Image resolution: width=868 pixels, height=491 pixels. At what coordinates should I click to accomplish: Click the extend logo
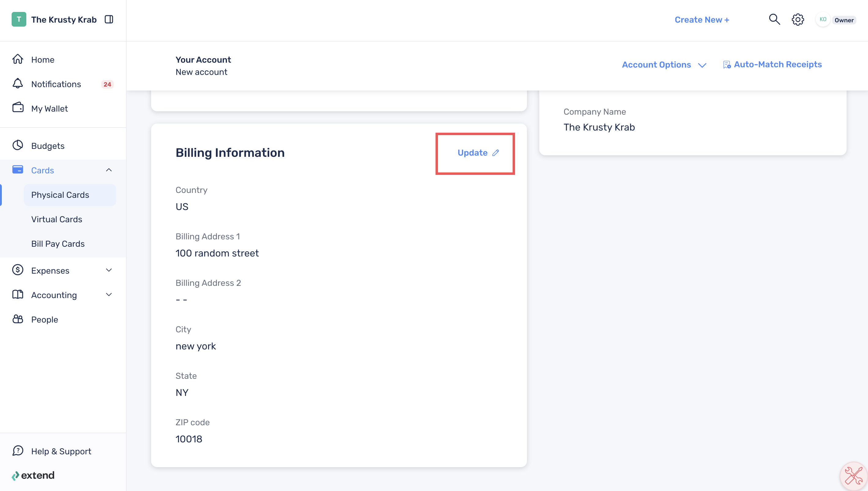[x=33, y=475]
